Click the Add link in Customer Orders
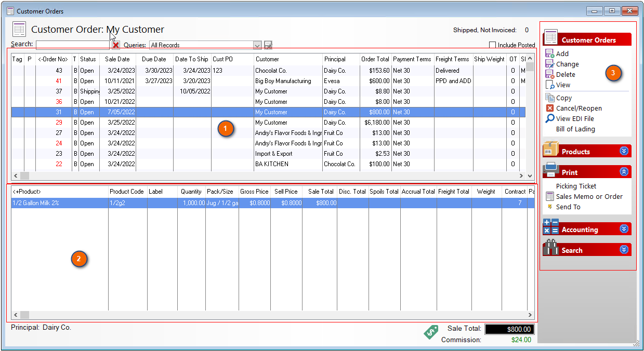The image size is (644, 351). 562,53
